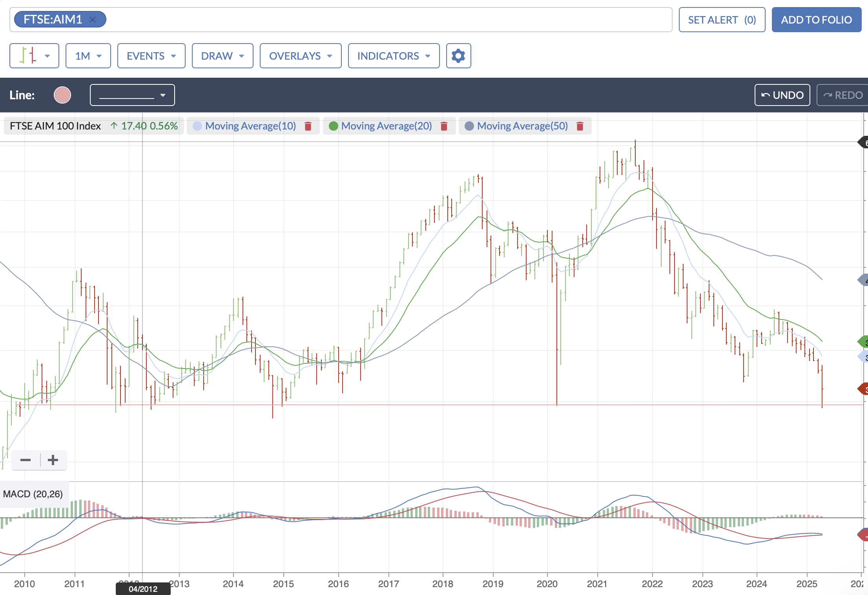This screenshot has width=868, height=595.
Task: Expand the 1M timeframe dropdown
Action: tap(88, 56)
